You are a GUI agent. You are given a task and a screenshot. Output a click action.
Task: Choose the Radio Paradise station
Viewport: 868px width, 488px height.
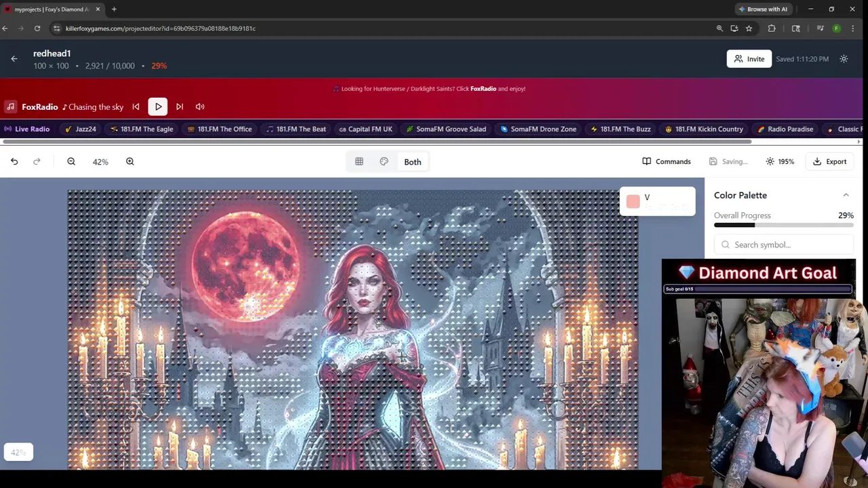coord(785,129)
